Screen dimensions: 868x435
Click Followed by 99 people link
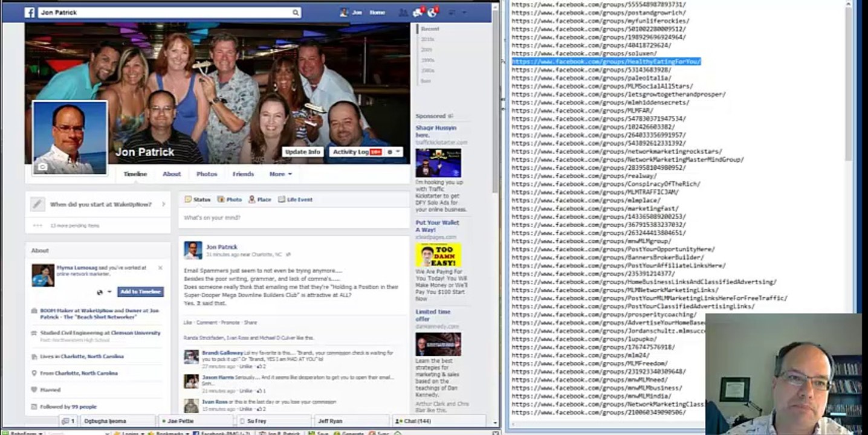tap(68, 407)
